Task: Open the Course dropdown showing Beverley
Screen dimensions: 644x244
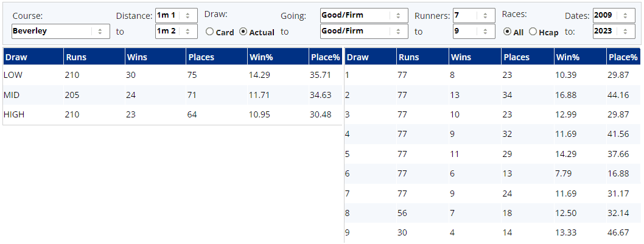Action: (60, 31)
